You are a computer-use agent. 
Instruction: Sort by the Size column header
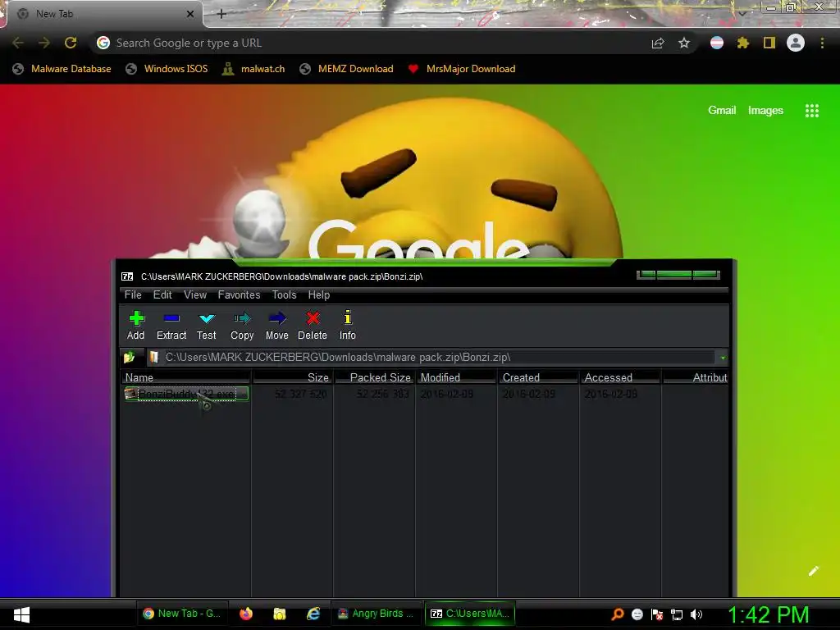pyautogui.click(x=293, y=377)
